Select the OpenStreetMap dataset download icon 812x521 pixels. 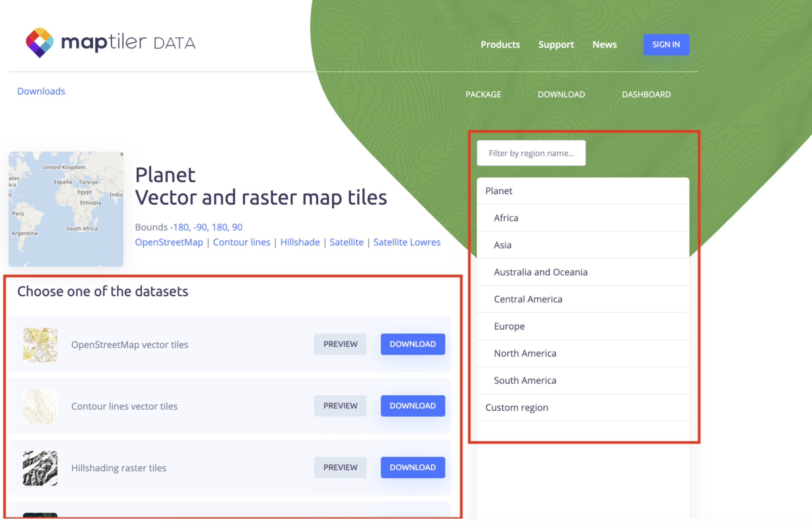(x=412, y=343)
